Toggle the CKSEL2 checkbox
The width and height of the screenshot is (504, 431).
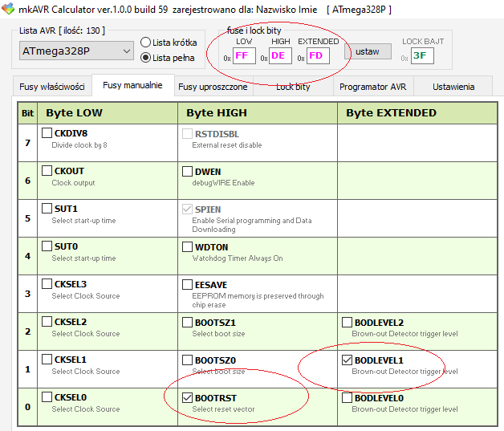[47, 321]
